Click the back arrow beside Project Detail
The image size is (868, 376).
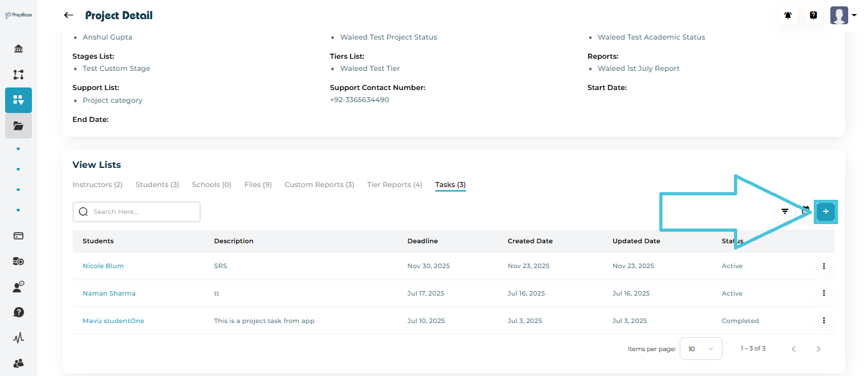[x=69, y=15]
